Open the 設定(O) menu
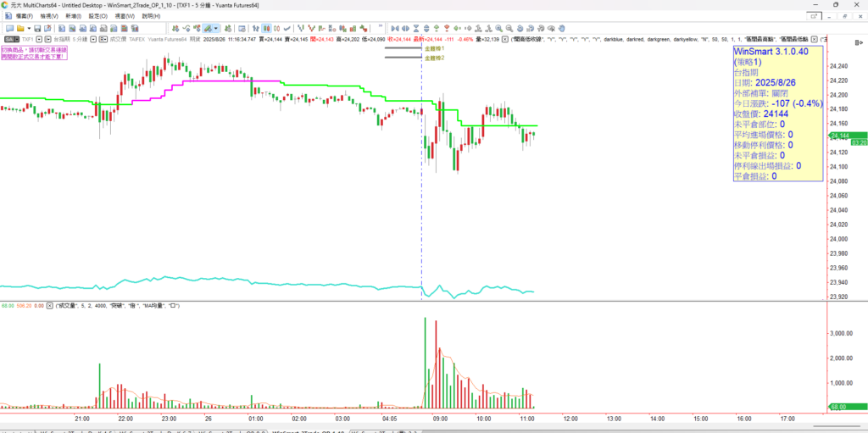The image size is (868, 433). (x=98, y=16)
